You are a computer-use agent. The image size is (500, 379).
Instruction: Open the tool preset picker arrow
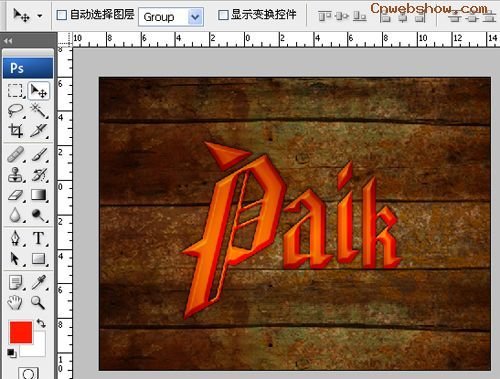coord(40,16)
